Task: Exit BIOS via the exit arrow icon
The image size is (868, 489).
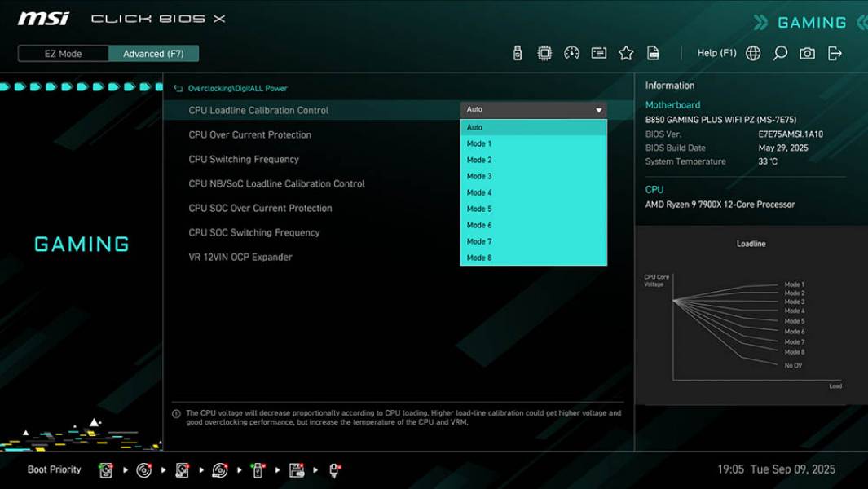Action: (833, 52)
